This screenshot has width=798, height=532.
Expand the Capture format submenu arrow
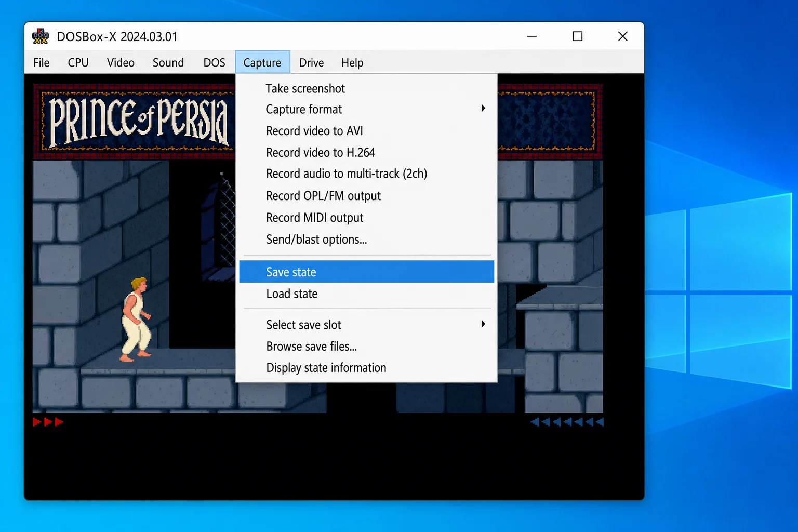point(483,109)
